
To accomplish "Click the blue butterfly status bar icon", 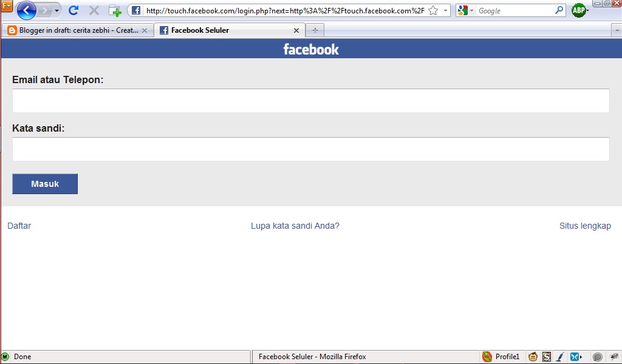I will (x=575, y=357).
